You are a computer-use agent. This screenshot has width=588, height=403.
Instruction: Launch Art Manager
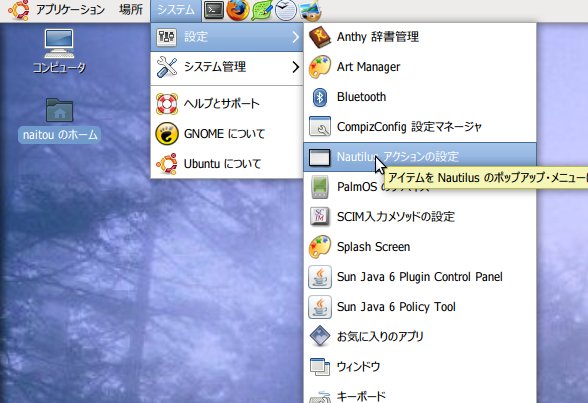[x=420, y=67]
